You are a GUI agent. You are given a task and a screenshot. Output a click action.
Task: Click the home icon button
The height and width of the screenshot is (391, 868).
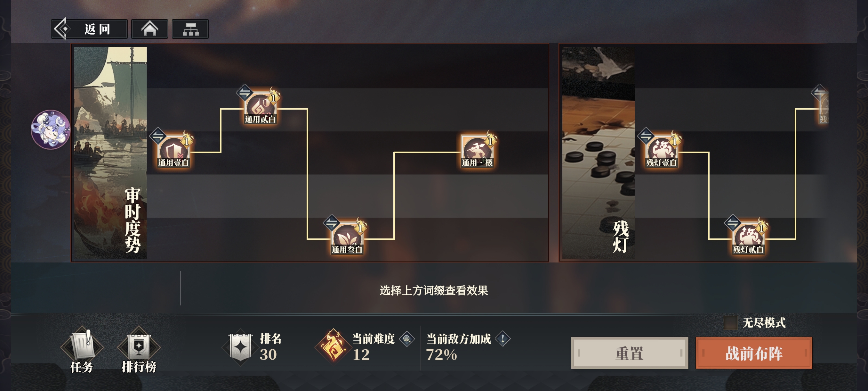point(149,29)
